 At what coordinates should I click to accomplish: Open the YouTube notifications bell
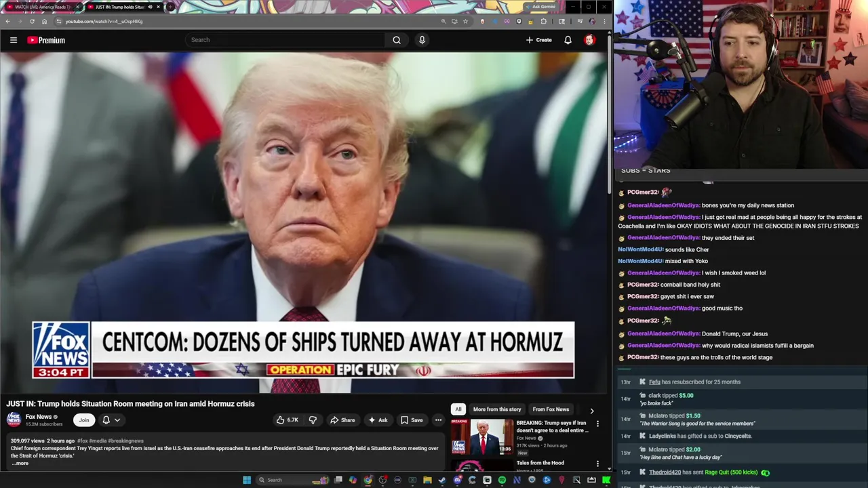pyautogui.click(x=568, y=40)
